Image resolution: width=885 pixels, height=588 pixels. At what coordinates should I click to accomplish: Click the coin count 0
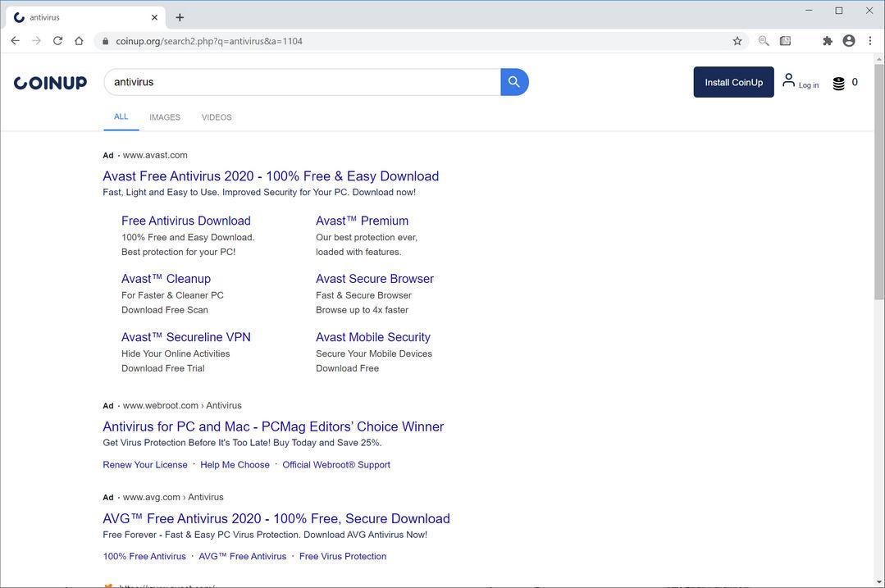pos(855,82)
